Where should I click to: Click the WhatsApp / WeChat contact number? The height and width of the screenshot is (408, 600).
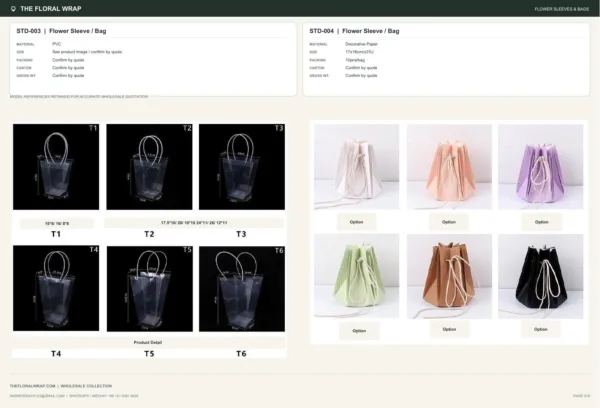coord(104,396)
